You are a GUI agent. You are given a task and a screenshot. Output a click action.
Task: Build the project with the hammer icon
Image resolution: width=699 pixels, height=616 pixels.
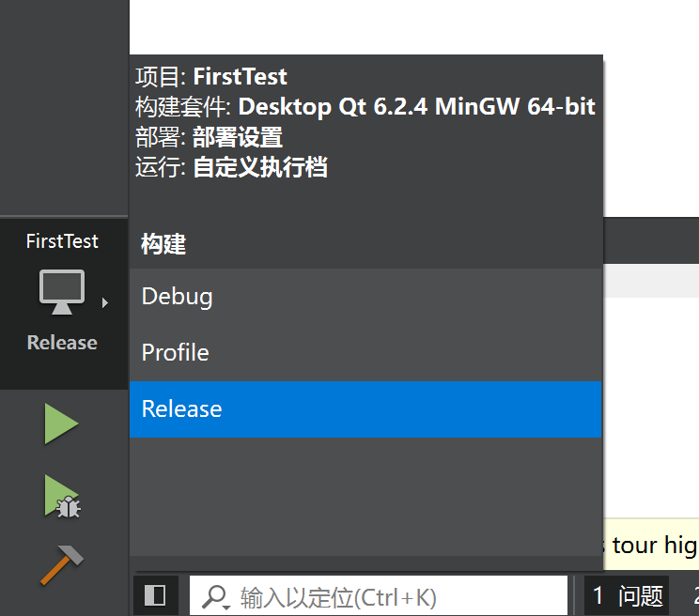(61, 564)
